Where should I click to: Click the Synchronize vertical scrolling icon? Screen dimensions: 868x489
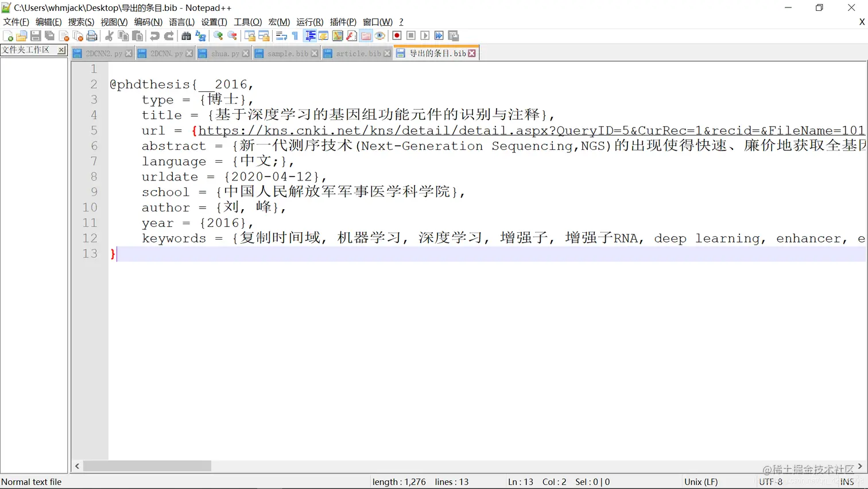250,36
